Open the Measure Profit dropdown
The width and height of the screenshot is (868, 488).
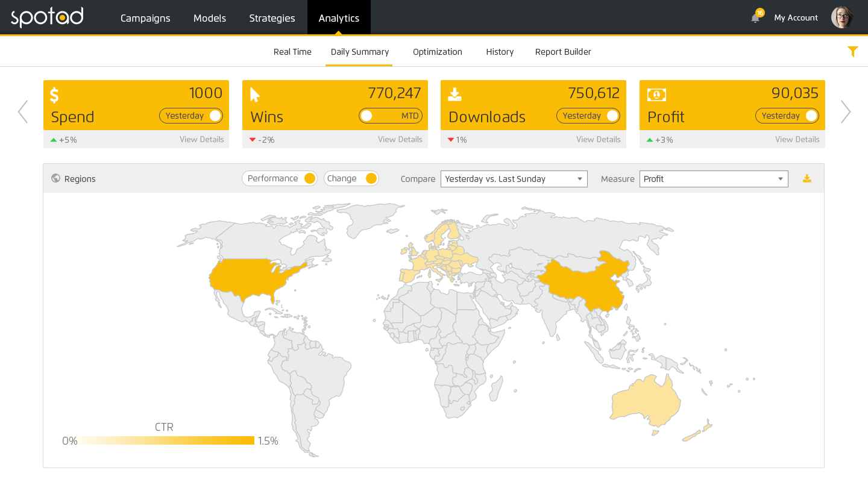click(714, 179)
